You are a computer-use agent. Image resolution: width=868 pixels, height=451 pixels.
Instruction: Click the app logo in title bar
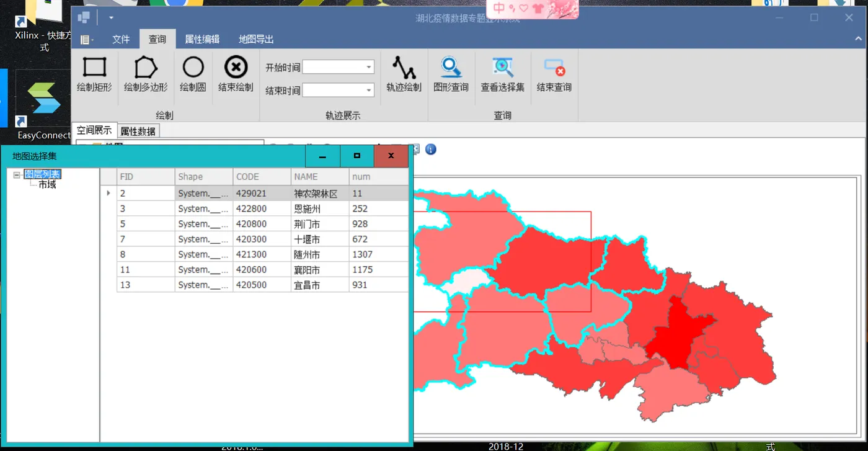[x=84, y=17]
